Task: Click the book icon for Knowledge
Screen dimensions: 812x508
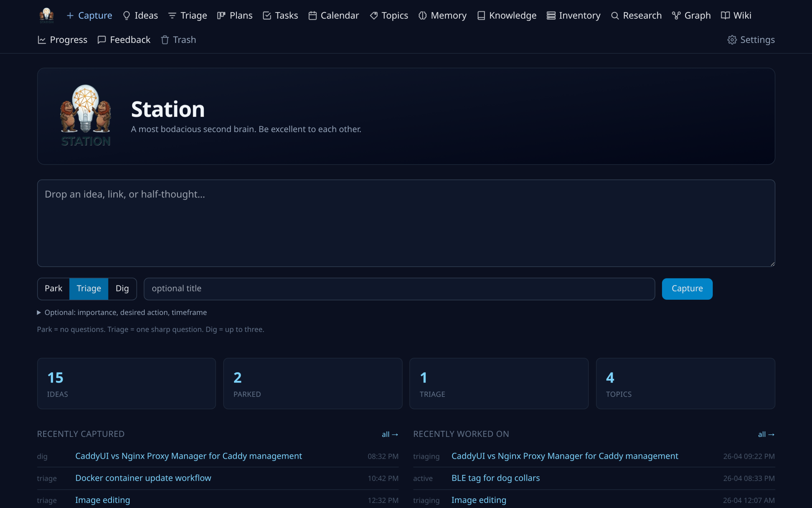Action: point(481,16)
